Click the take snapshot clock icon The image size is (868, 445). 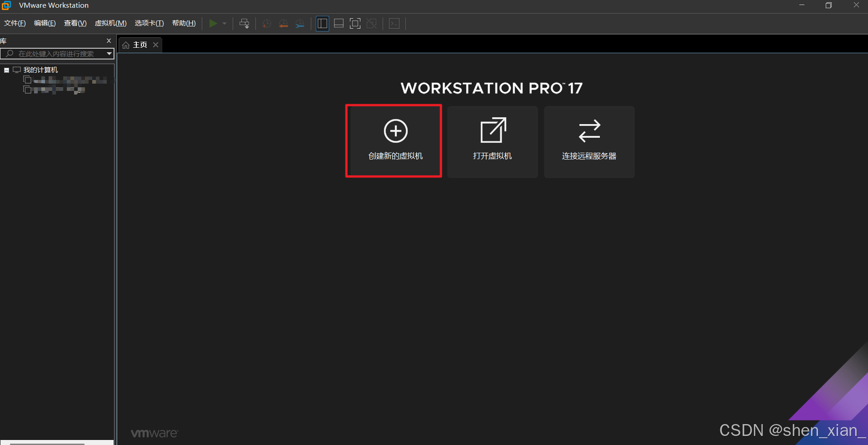(x=267, y=24)
